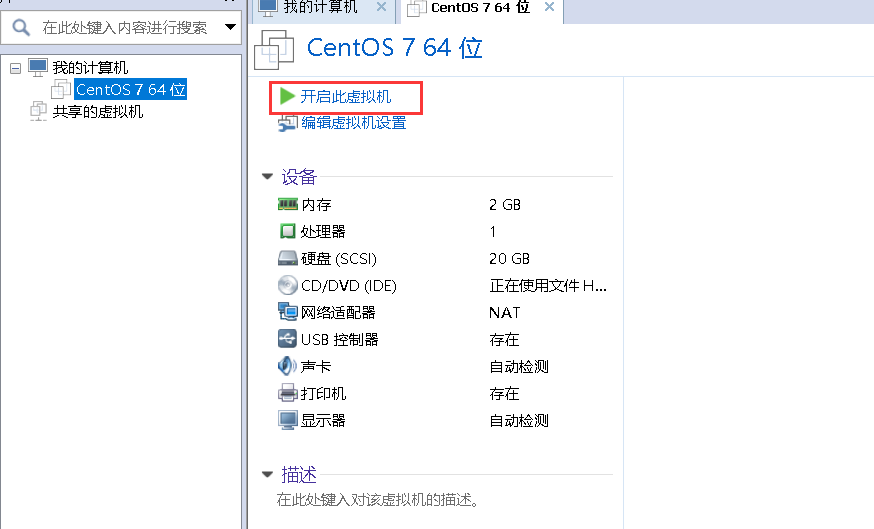Open 开启此虚拟机 link
This screenshot has height=529, width=874.
[346, 97]
